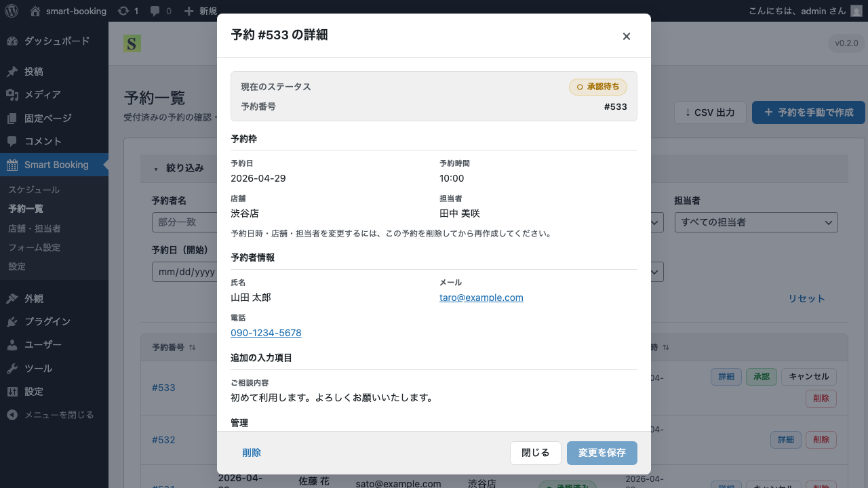Click 詳細 button in #532 row

786,440
